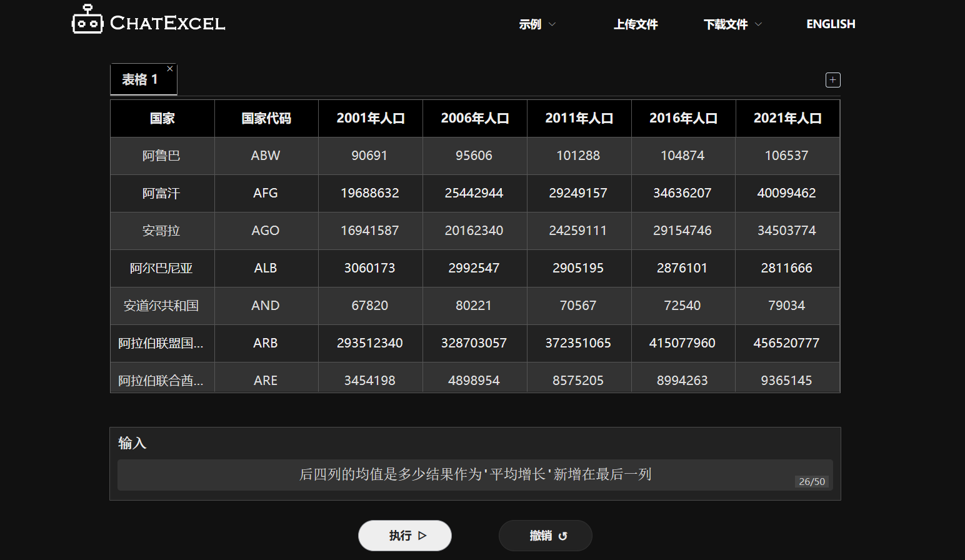Click the 撤销 undo button
The height and width of the screenshot is (560, 965).
point(546,536)
